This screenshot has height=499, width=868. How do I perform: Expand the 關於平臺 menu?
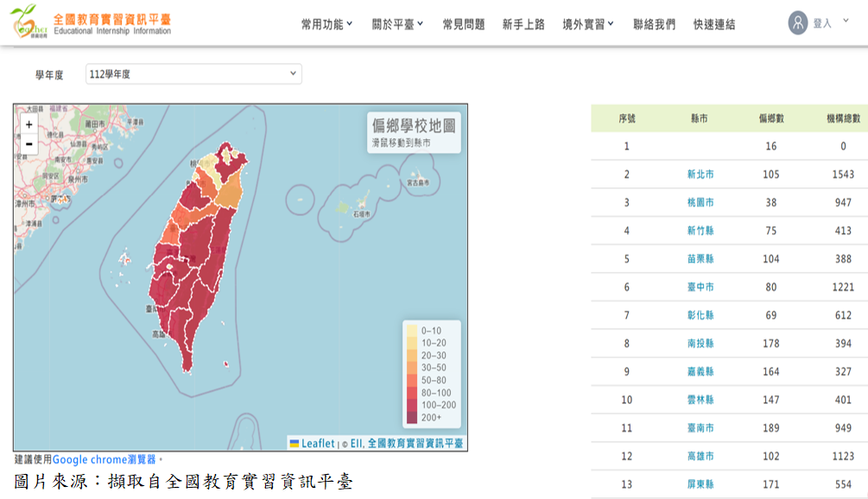tap(397, 24)
